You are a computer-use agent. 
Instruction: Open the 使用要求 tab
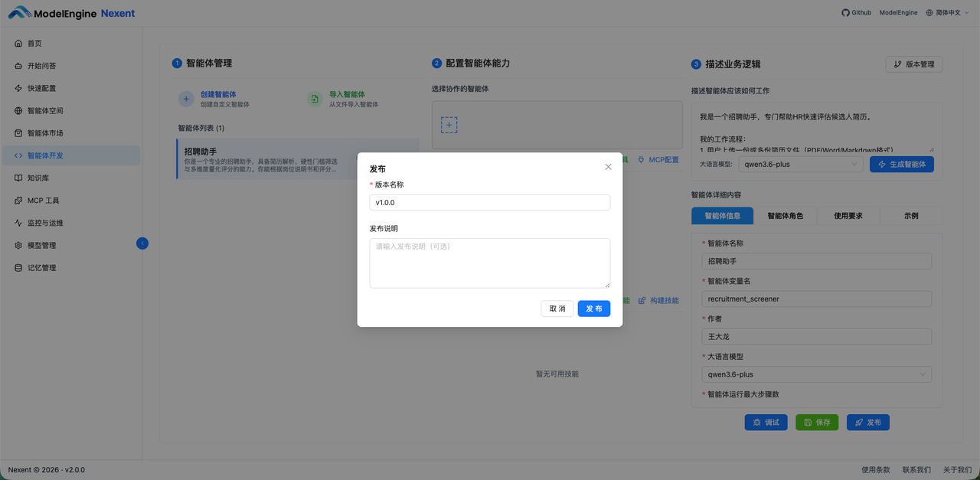[848, 215]
